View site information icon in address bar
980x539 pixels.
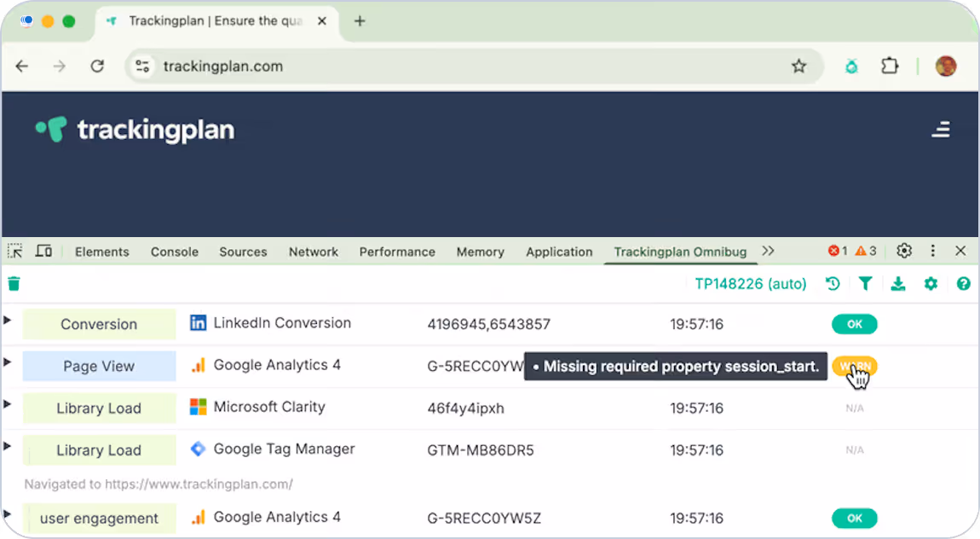click(x=142, y=67)
